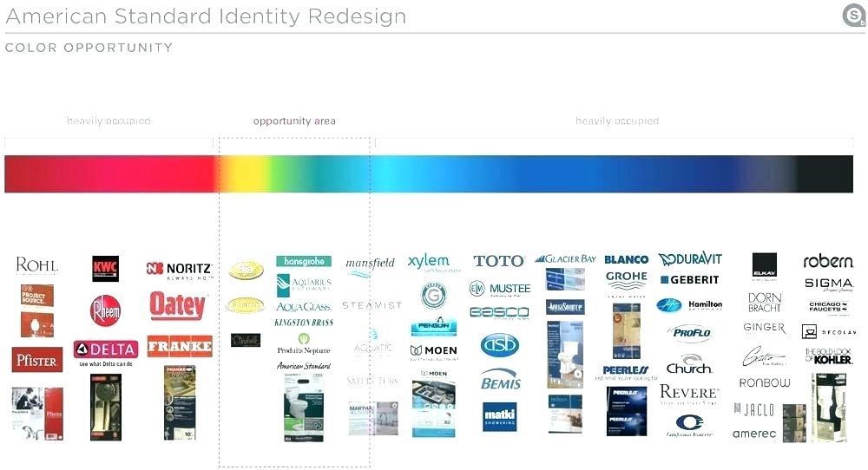The image size is (868, 470).
Task: Select the Grohe logo
Action: click(x=626, y=280)
